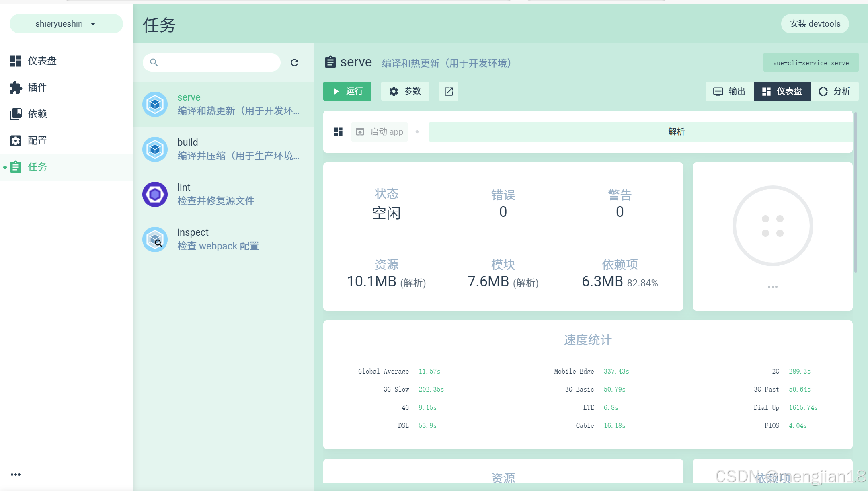Screen dimensions: 868x491
Task: Open the 插件 plugins sidebar item
Action: [37, 87]
